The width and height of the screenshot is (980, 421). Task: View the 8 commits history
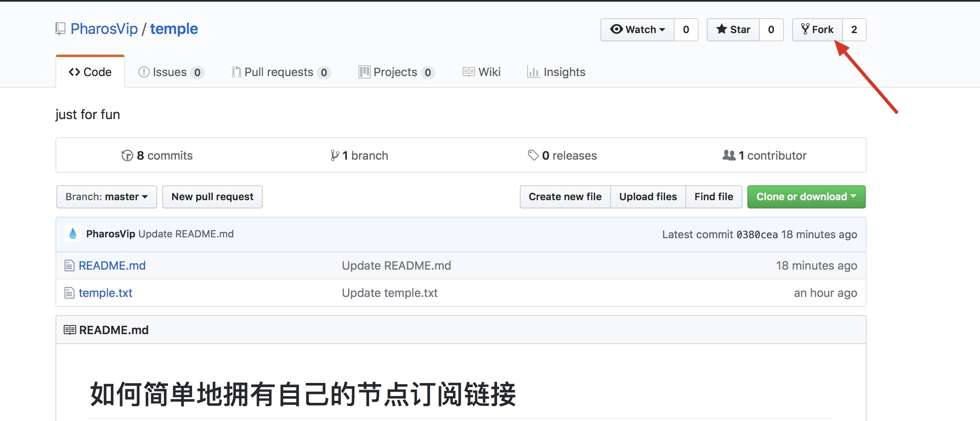(157, 155)
